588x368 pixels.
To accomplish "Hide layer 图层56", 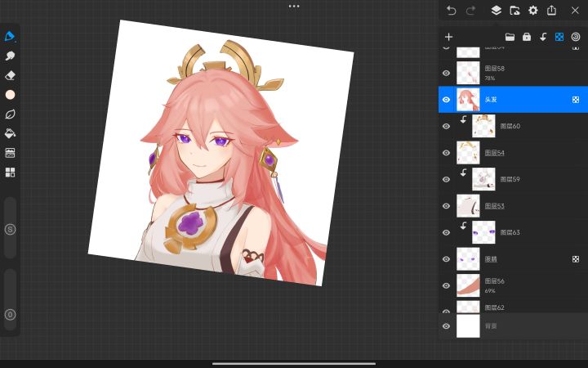I will (x=446, y=285).
